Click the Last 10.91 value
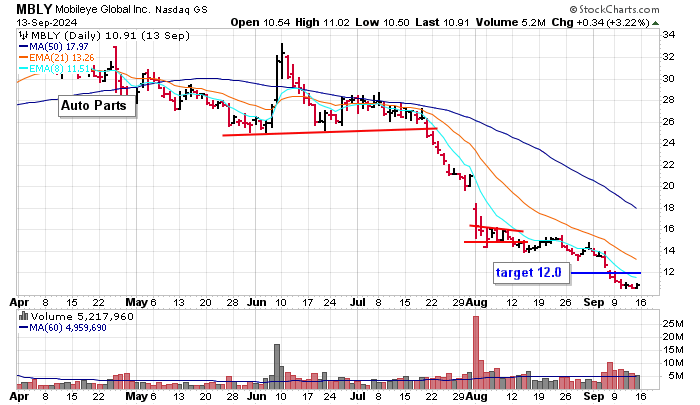Image resolution: width=700 pixels, height=405 pixels. pos(442,22)
